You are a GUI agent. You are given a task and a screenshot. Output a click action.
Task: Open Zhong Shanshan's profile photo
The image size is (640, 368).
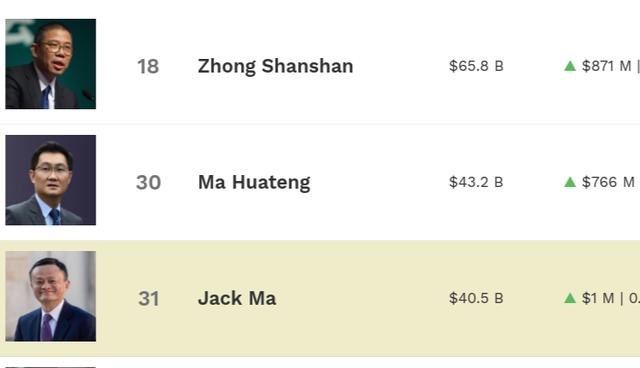[x=51, y=64]
